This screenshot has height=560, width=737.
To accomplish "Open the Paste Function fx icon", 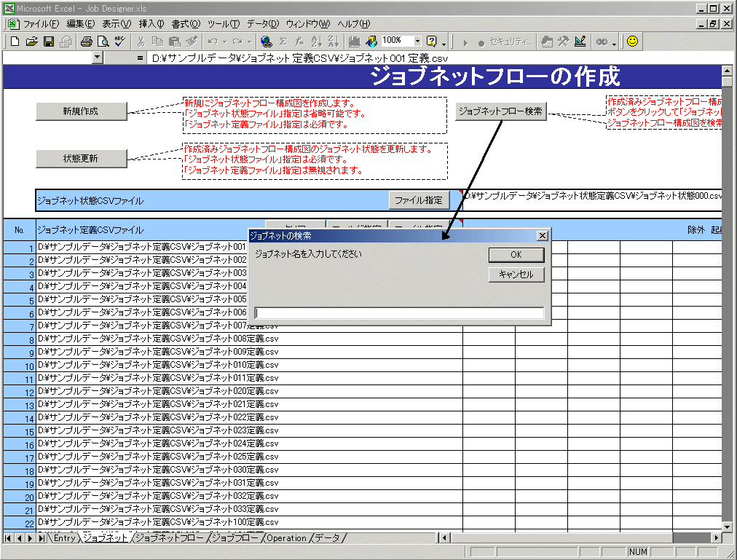I will pyautogui.click(x=299, y=42).
